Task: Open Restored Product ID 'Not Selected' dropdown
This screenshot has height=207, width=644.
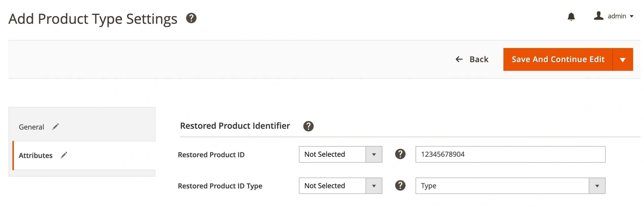Action: point(340,154)
